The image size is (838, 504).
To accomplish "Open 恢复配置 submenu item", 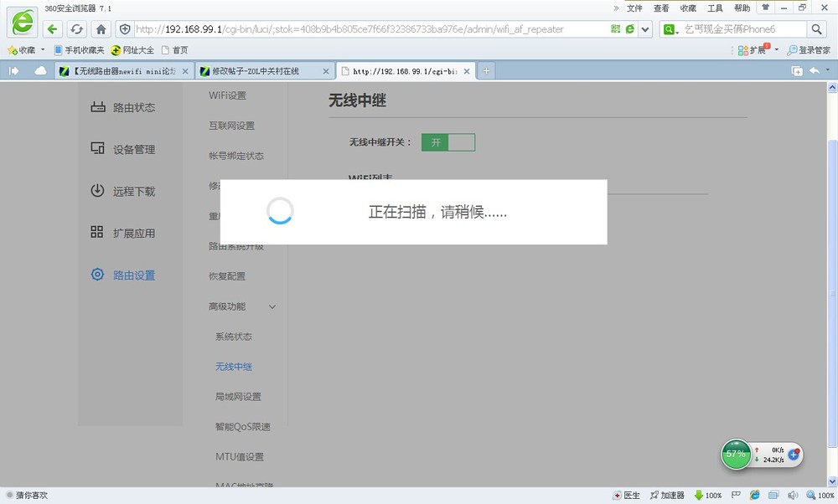I will tap(226, 276).
